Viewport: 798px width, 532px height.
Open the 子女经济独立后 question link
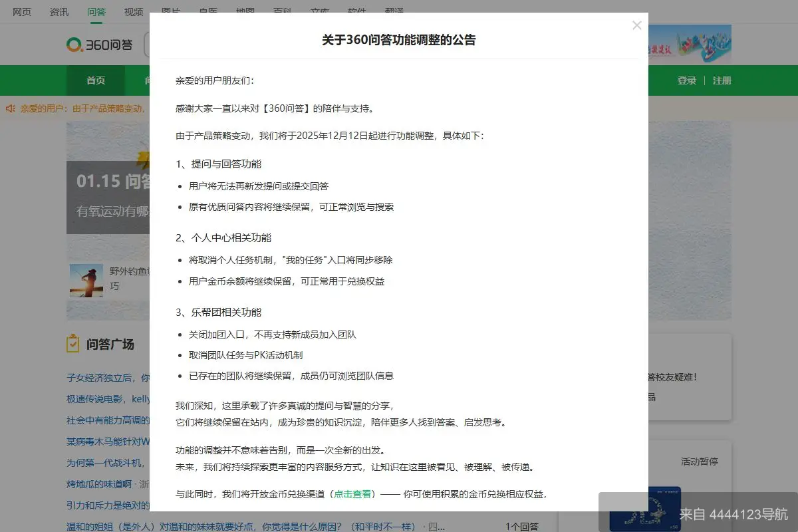pyautogui.click(x=100, y=378)
